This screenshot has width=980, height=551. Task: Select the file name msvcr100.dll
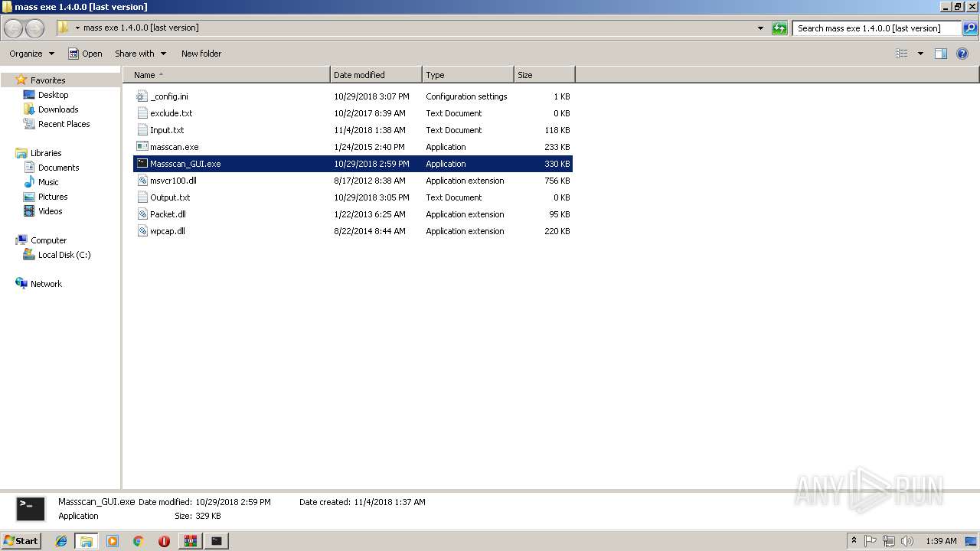click(173, 181)
